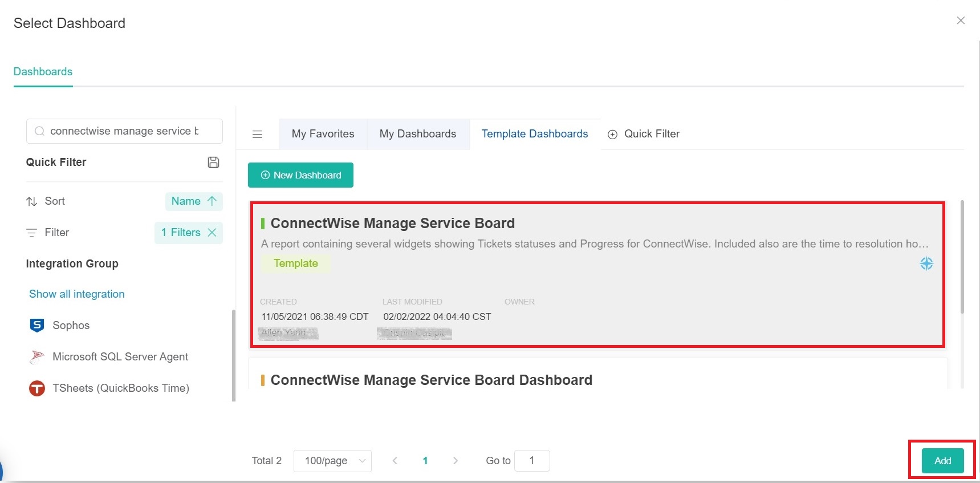Switch to My Favorites tab

pyautogui.click(x=323, y=134)
